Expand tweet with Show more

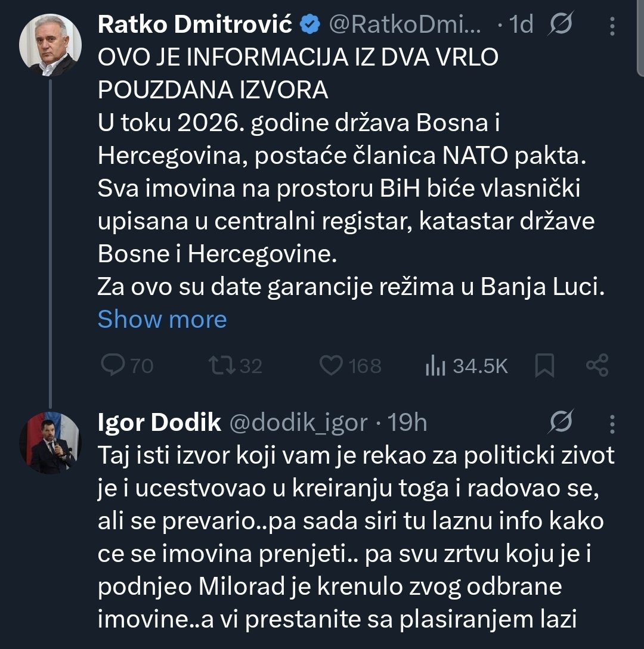pos(162,319)
